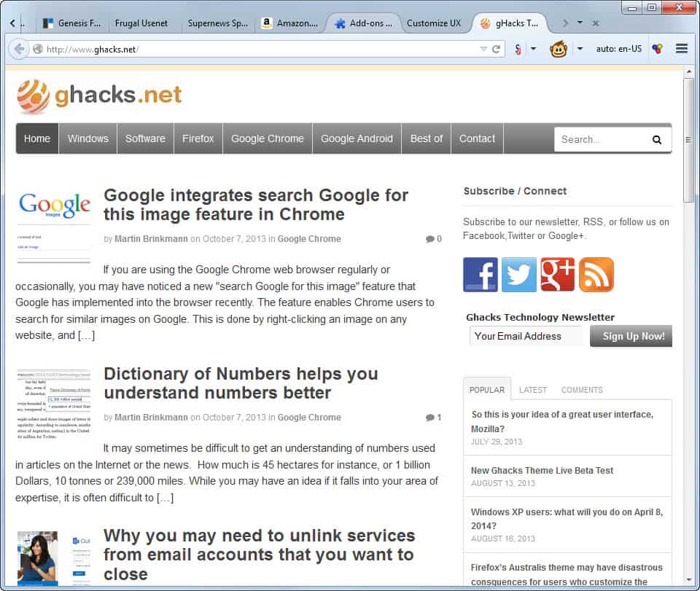The image size is (700, 591).
Task: Click inside the Your Email Address field
Action: click(525, 336)
